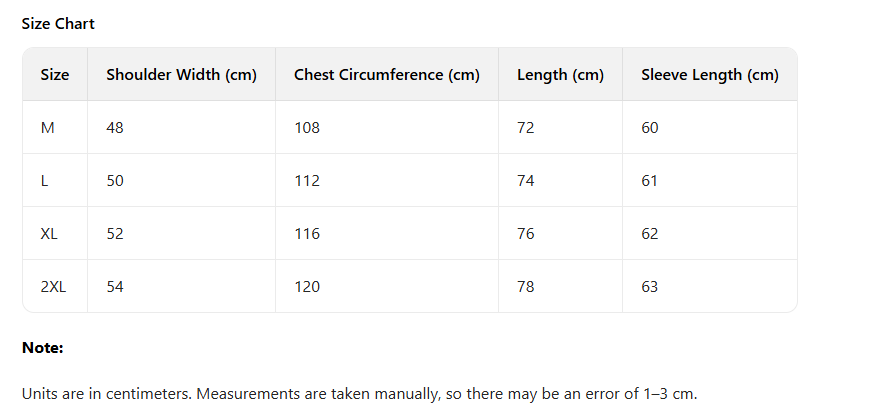Select the M size row label
The width and height of the screenshot is (889, 419).
click(x=48, y=128)
